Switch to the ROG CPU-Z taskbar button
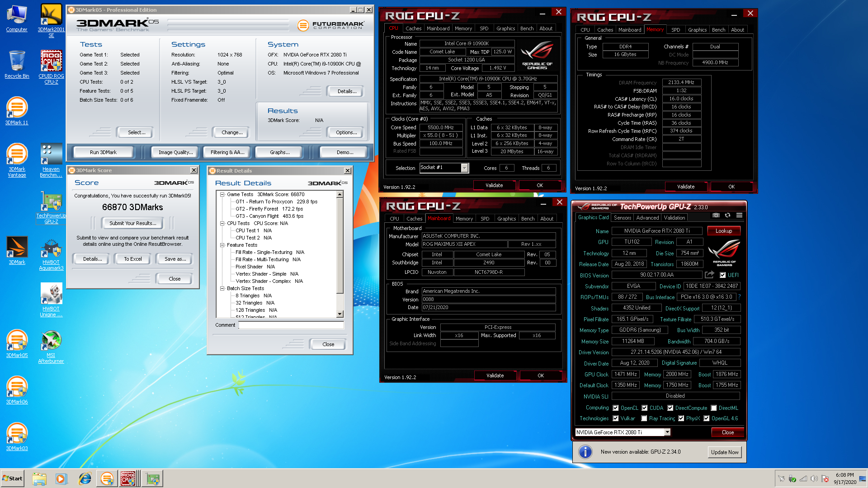The width and height of the screenshot is (868, 488). click(128, 479)
